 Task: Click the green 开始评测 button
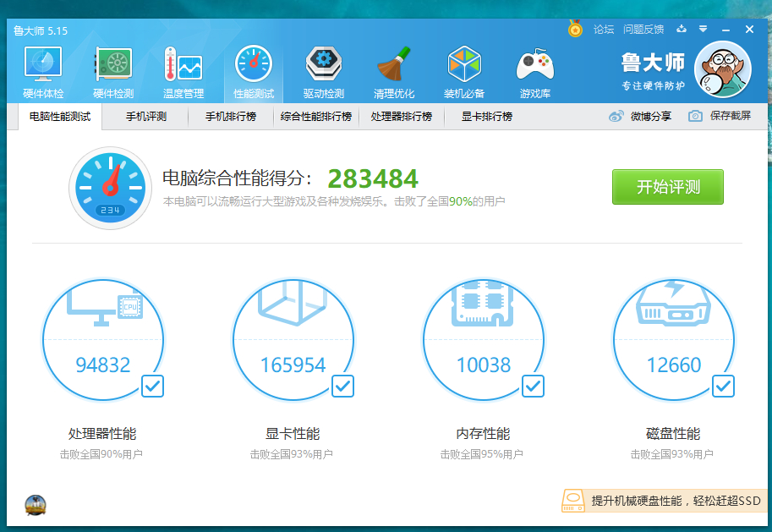pos(668,187)
